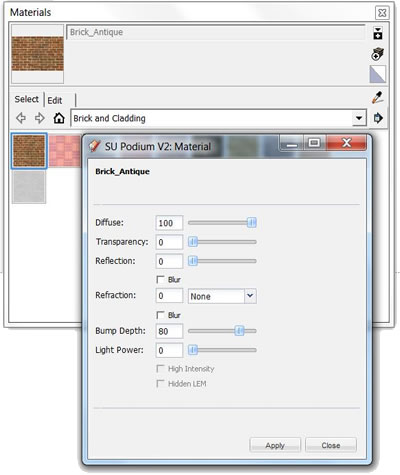Viewport: 400px width, 475px height.
Task: Click the Diffuse value input field
Action: (x=169, y=223)
